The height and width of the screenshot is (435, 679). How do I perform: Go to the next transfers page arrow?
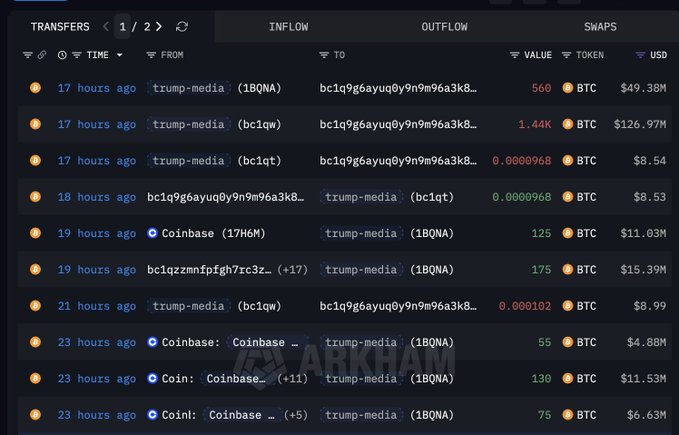point(161,27)
